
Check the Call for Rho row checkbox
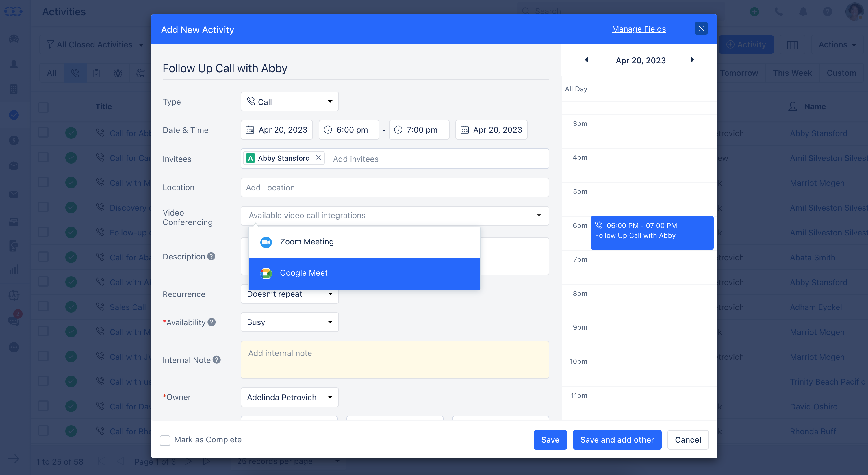click(43, 431)
